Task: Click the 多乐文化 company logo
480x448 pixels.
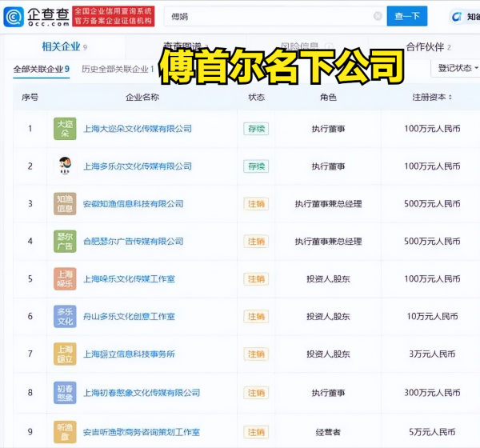Action: click(x=65, y=316)
